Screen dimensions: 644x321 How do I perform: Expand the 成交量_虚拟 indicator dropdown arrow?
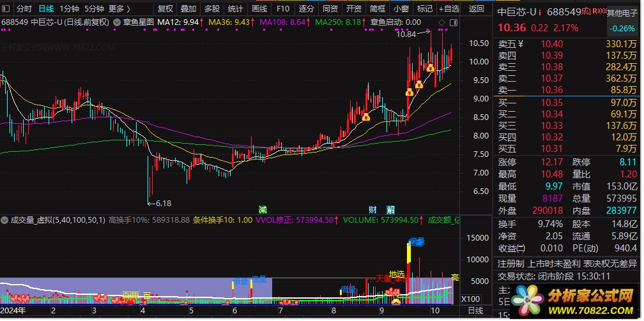[4, 220]
